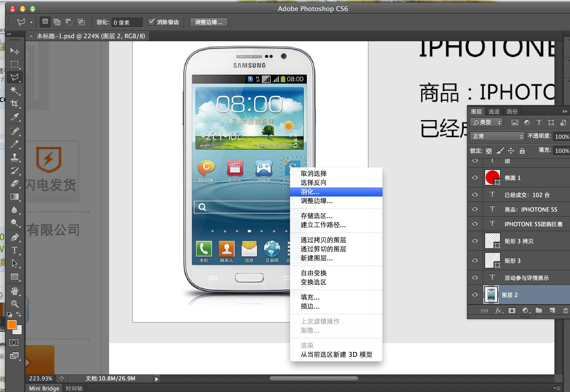Select the Crop tool
This screenshot has width=570, height=392.
pos(15,104)
